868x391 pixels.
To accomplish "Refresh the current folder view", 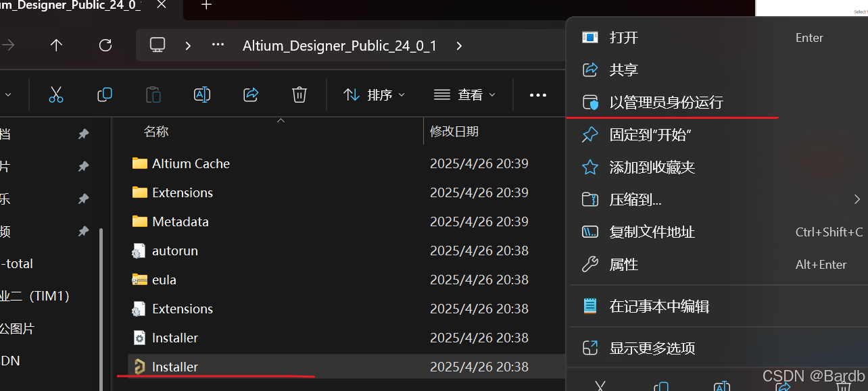I will point(105,45).
